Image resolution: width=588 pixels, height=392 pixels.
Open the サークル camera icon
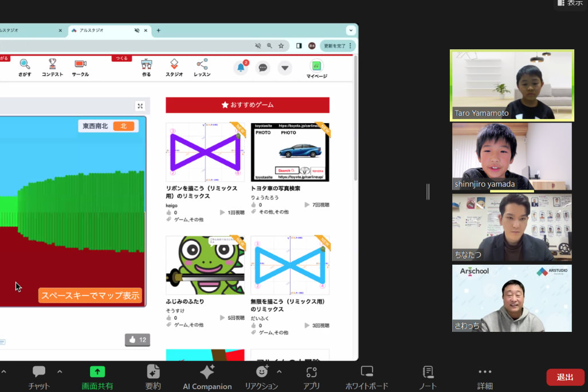click(80, 65)
